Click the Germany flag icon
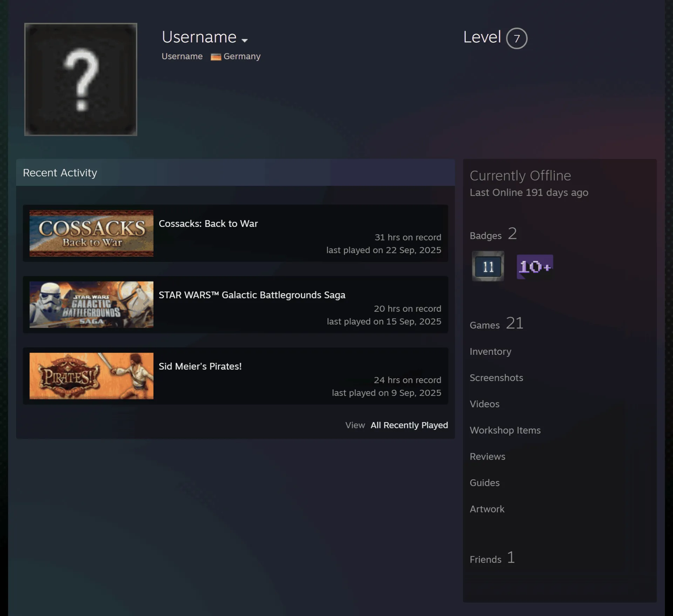The image size is (673, 616). click(x=216, y=57)
